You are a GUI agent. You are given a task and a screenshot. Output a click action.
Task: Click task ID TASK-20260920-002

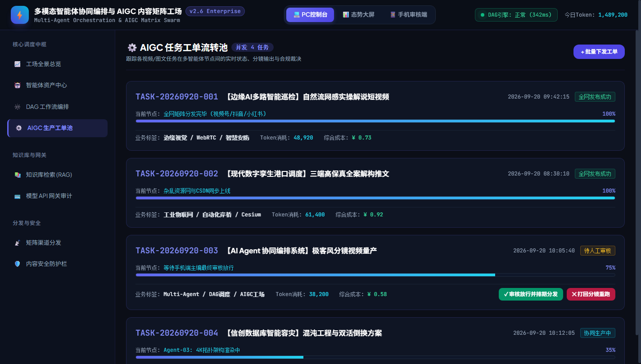point(177,174)
